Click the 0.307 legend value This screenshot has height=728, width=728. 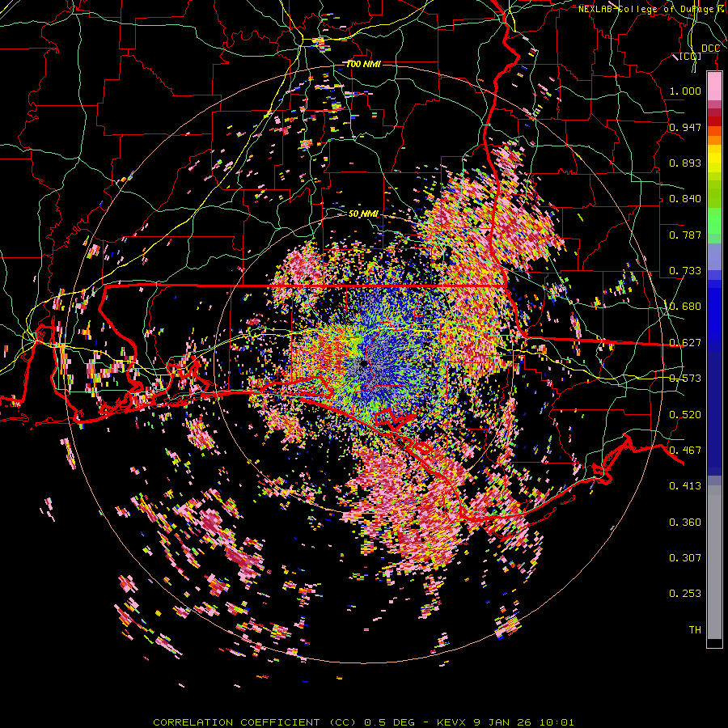pyautogui.click(x=685, y=558)
